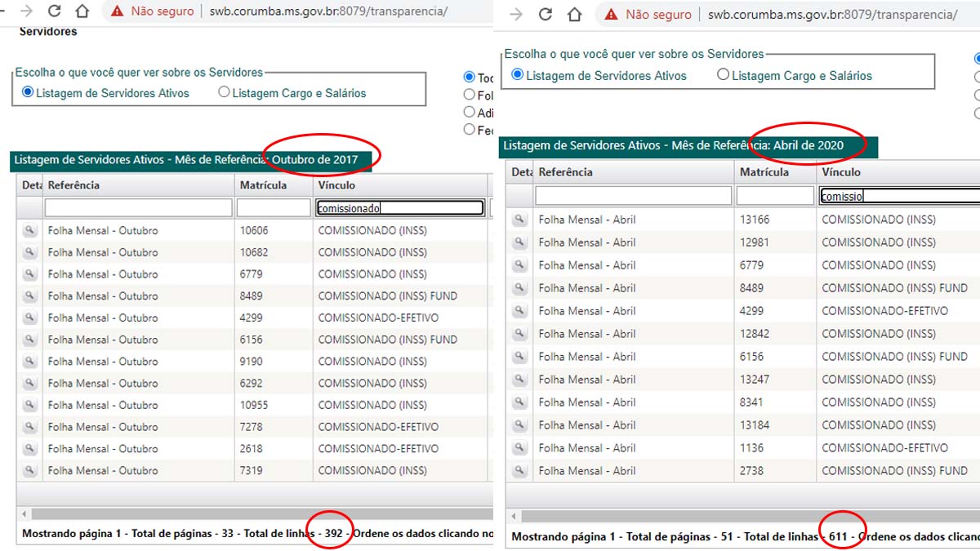The width and height of the screenshot is (980, 551).
Task: Click Matrícula filter box in right table
Action: click(x=774, y=196)
